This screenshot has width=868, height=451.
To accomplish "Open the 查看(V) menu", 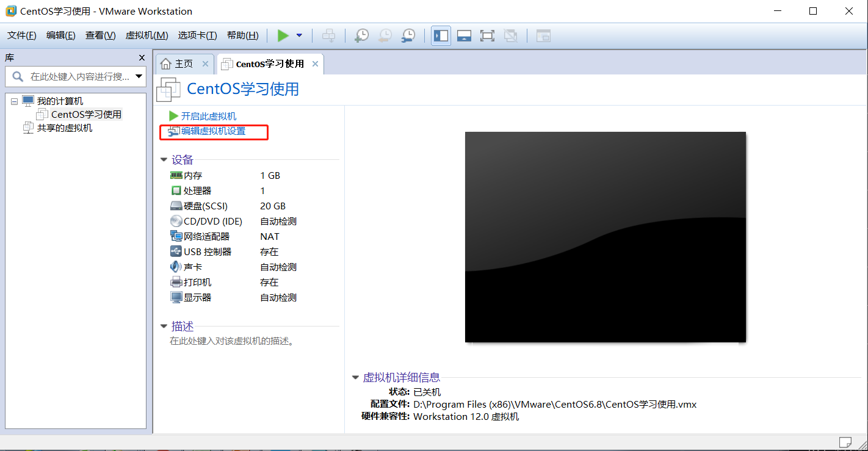I will click(101, 35).
